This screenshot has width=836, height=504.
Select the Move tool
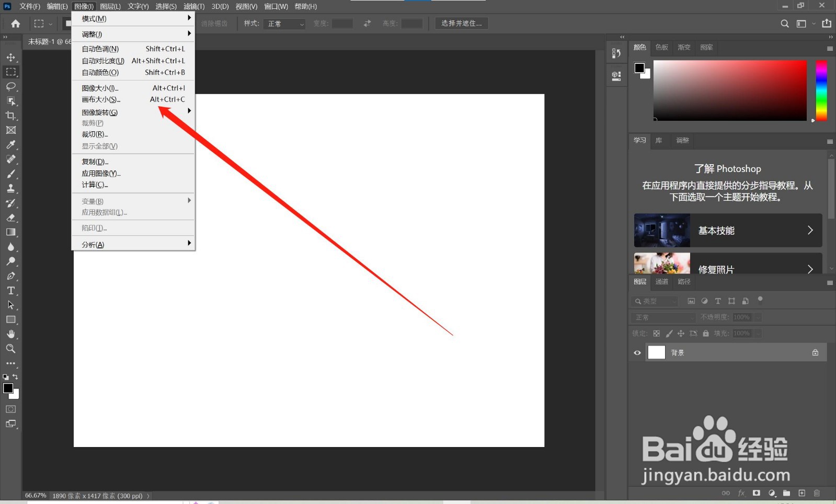(x=10, y=57)
